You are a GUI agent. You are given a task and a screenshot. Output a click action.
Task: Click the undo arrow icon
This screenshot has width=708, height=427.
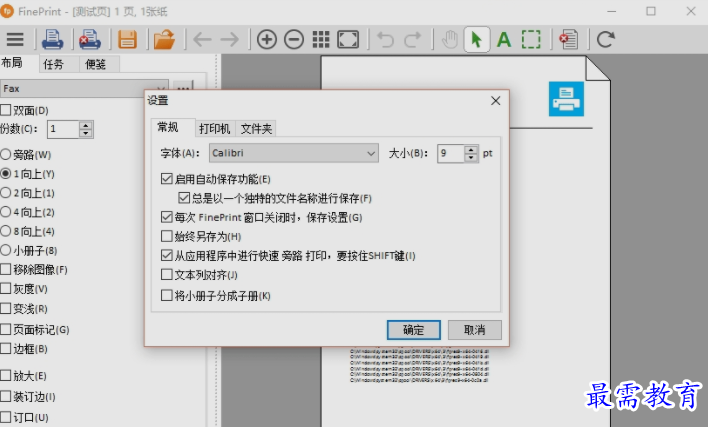[x=386, y=40]
